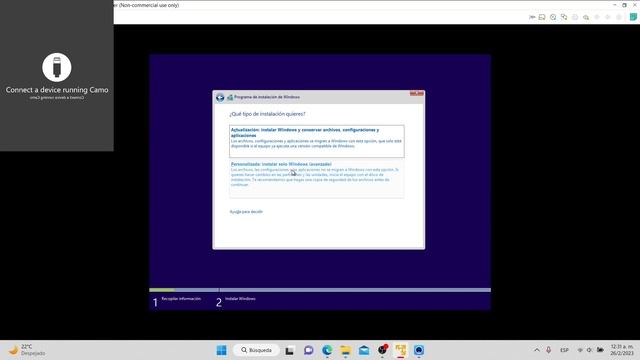Screen dimensions: 640x360
Task: Switch to the VMware Player taskbar icon
Action: point(401,350)
